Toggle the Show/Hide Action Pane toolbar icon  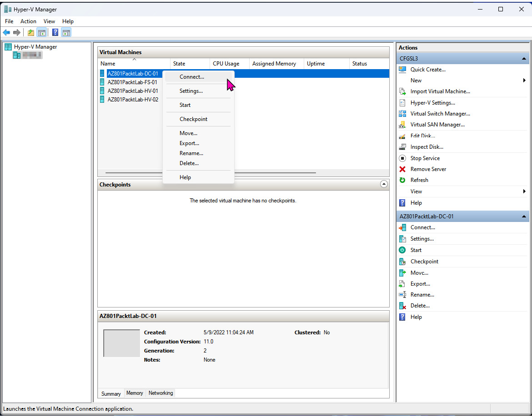click(66, 33)
